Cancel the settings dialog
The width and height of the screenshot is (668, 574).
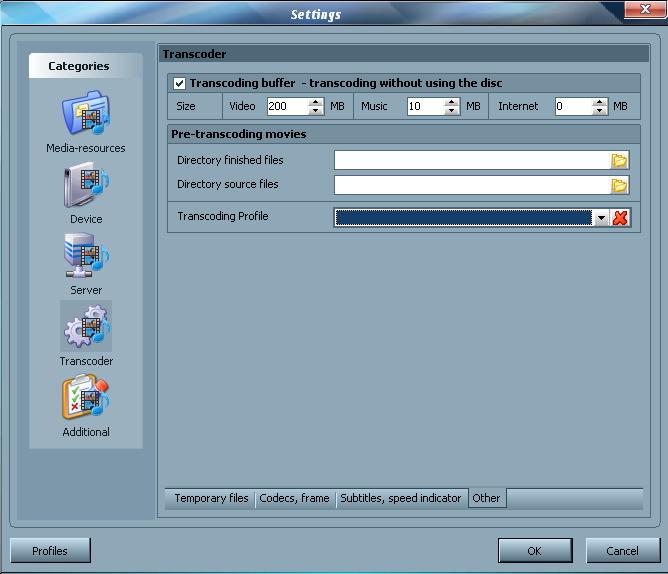[623, 551]
